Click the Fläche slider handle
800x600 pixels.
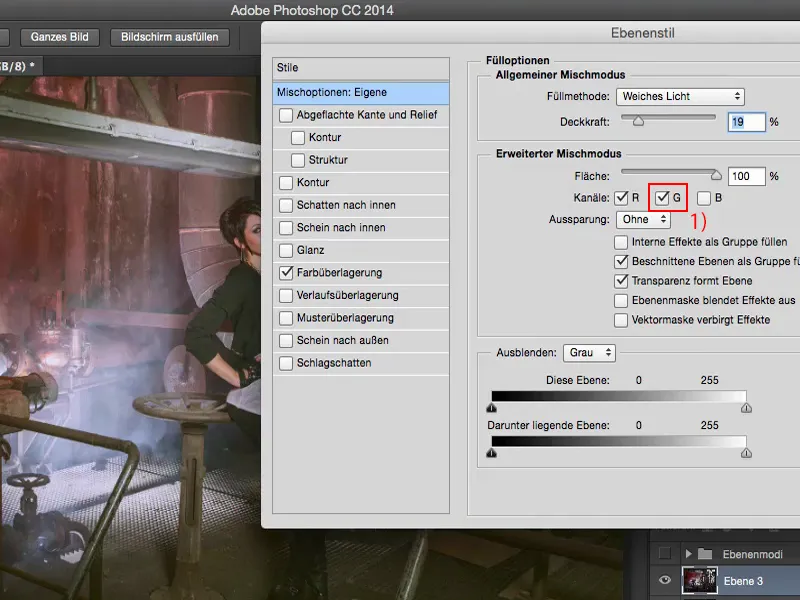coord(716,175)
